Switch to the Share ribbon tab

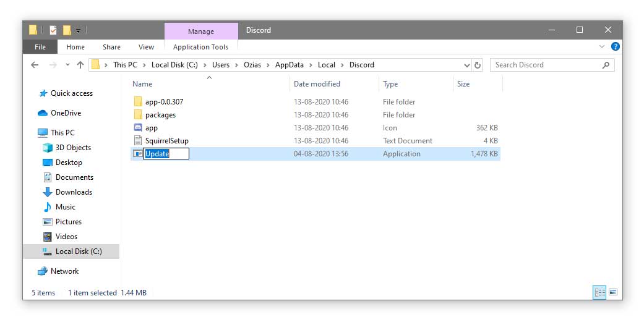pyautogui.click(x=112, y=47)
